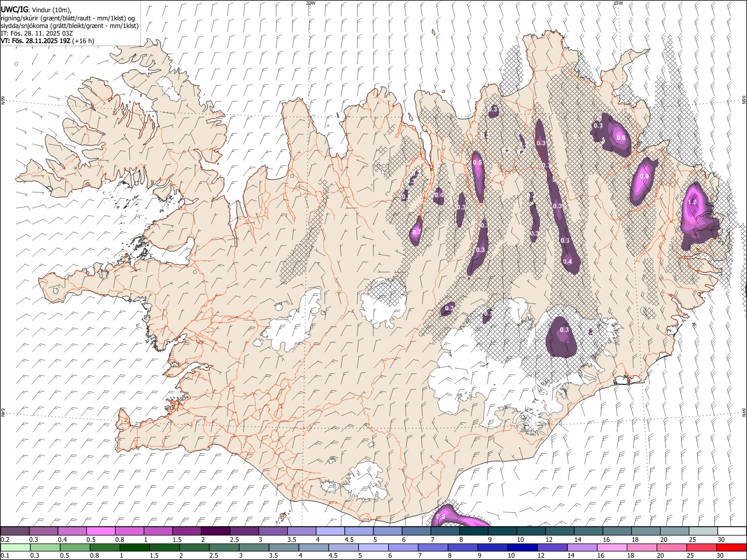Pick the white swatch at end of top legend row
747x560 pixels.
click(732, 531)
